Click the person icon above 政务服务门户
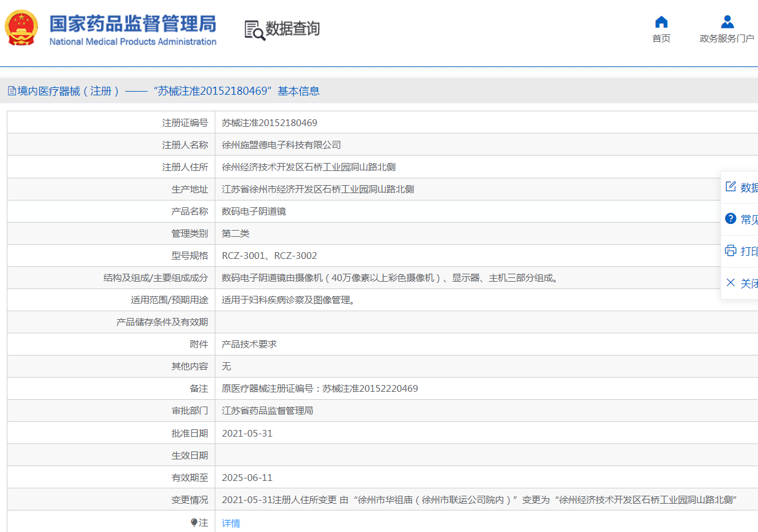Viewport: 758px width, 532px height. [x=727, y=22]
